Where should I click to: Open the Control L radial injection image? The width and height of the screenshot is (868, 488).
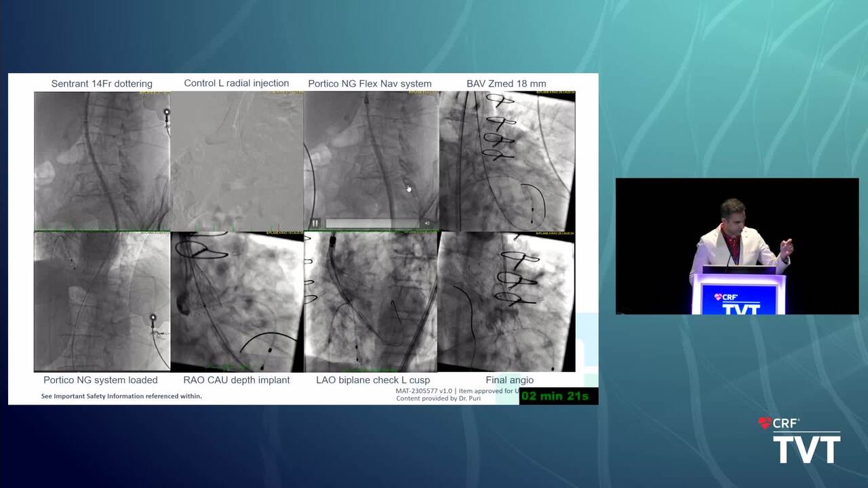pos(237,161)
